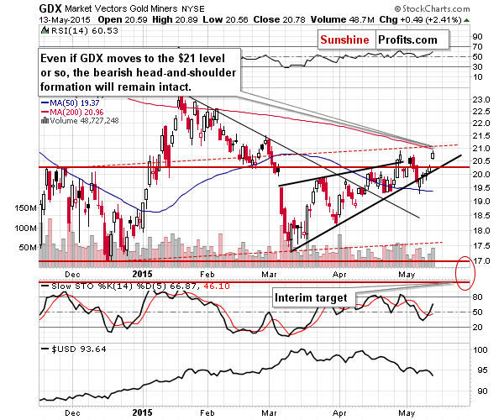
Task: Click the red 46.10 %D value
Action: point(217,286)
